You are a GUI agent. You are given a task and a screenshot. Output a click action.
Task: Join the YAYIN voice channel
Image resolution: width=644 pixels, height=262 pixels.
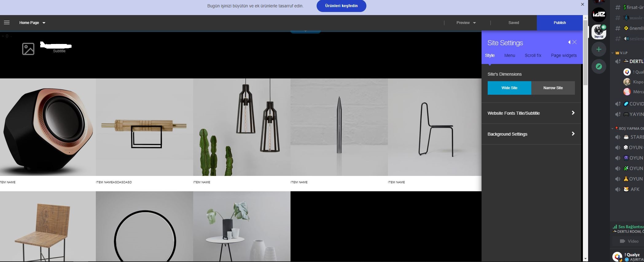[x=629, y=114]
